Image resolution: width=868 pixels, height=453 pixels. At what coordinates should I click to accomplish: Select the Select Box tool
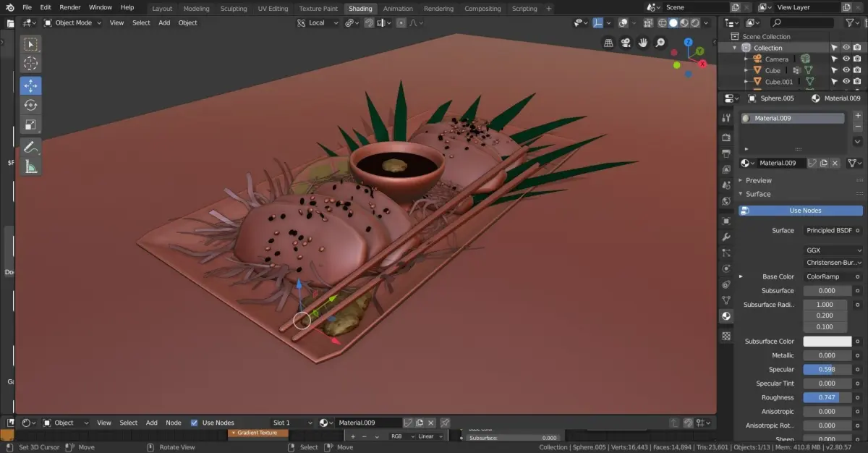tap(30, 44)
